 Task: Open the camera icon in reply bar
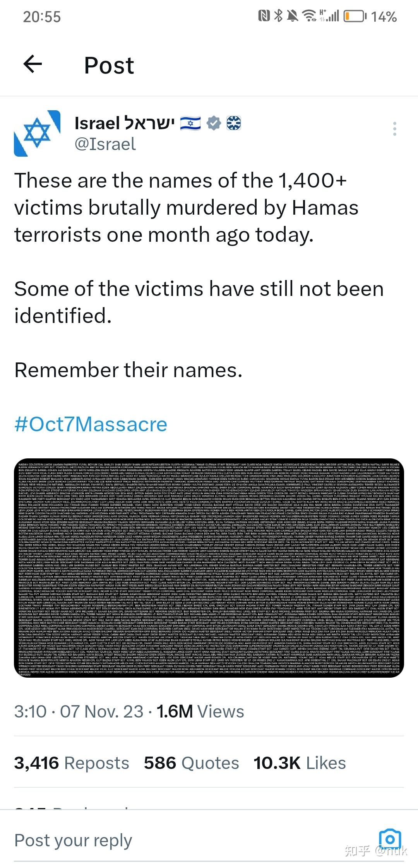point(390,839)
